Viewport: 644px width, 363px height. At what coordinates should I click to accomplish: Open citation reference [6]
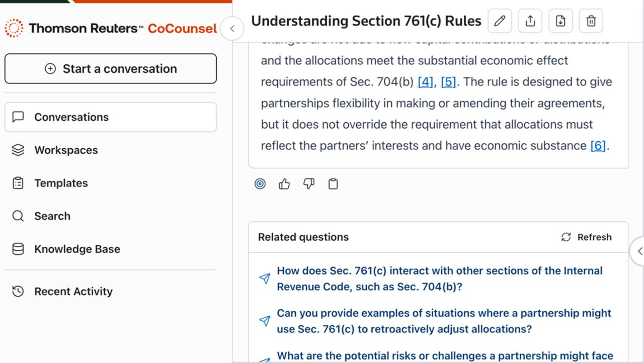[x=598, y=146]
